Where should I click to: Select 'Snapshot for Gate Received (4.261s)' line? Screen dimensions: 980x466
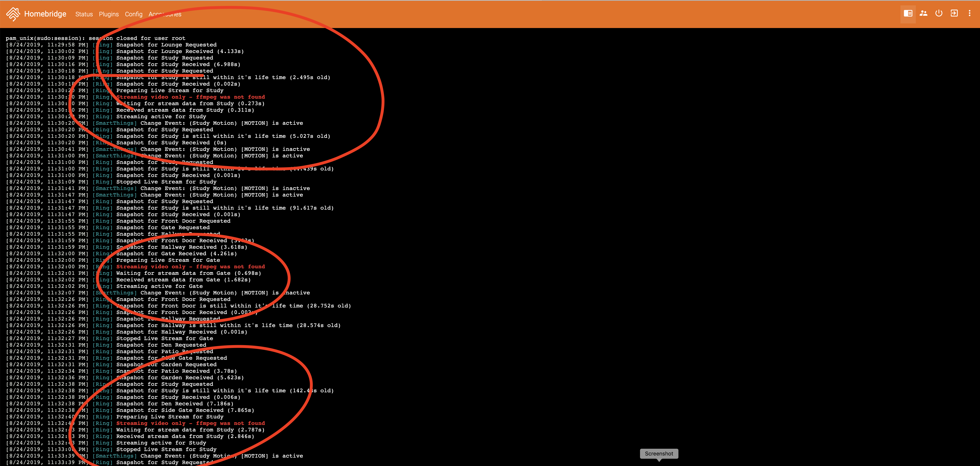tap(121, 254)
